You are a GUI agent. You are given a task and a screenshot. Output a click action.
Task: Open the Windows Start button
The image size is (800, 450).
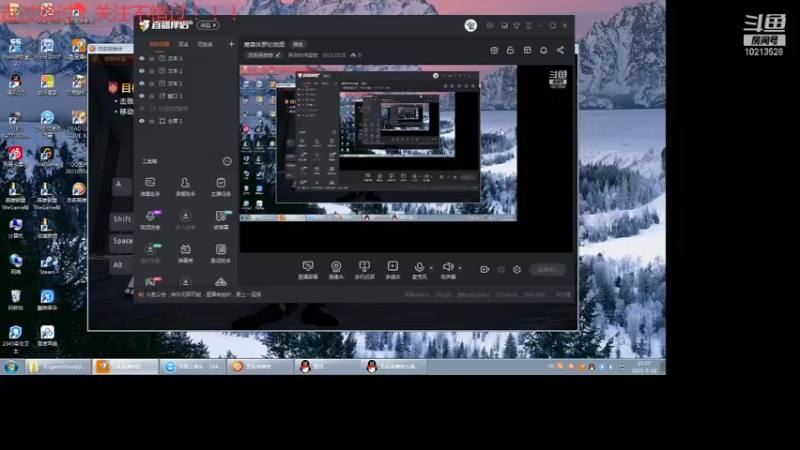point(11,366)
